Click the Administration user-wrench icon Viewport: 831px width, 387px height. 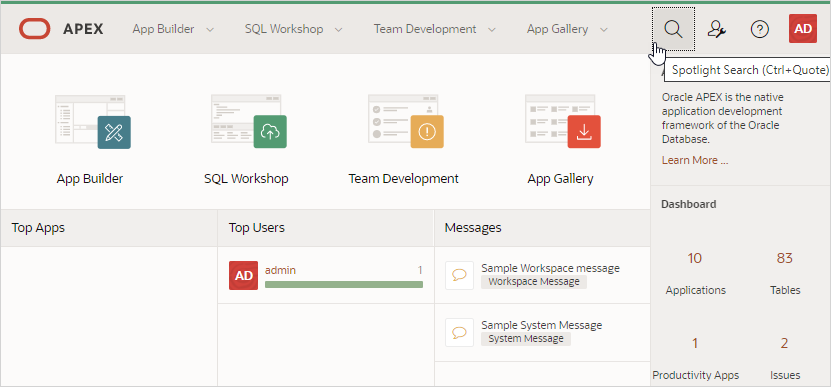(x=717, y=29)
